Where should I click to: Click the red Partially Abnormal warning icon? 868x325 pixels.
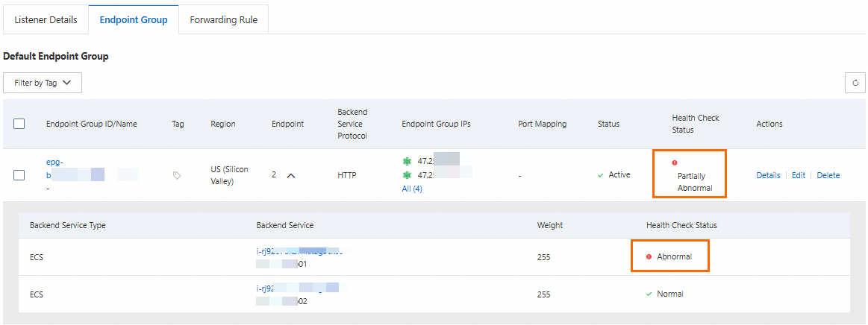click(675, 162)
